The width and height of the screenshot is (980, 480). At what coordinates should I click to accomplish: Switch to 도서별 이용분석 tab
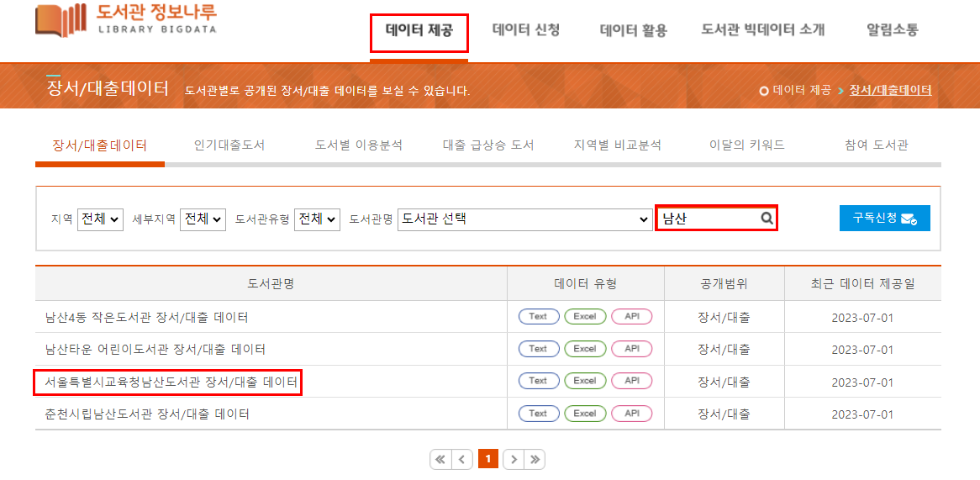359,145
